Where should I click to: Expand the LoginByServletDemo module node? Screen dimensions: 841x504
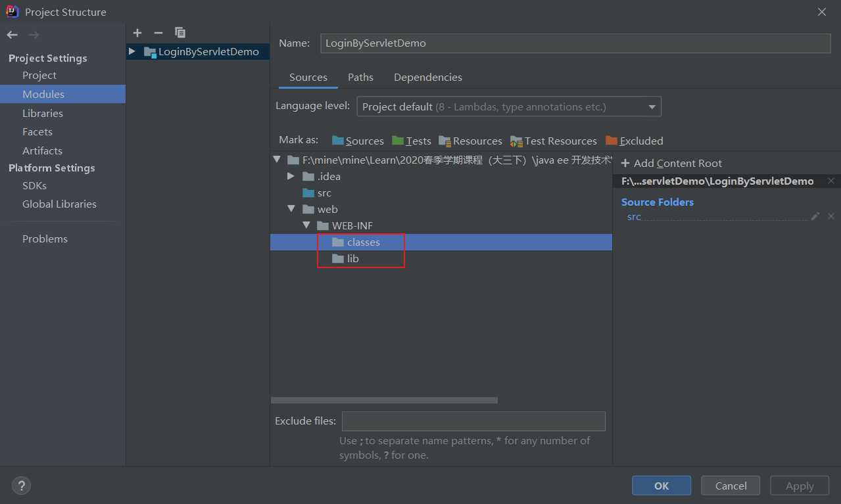coord(132,51)
